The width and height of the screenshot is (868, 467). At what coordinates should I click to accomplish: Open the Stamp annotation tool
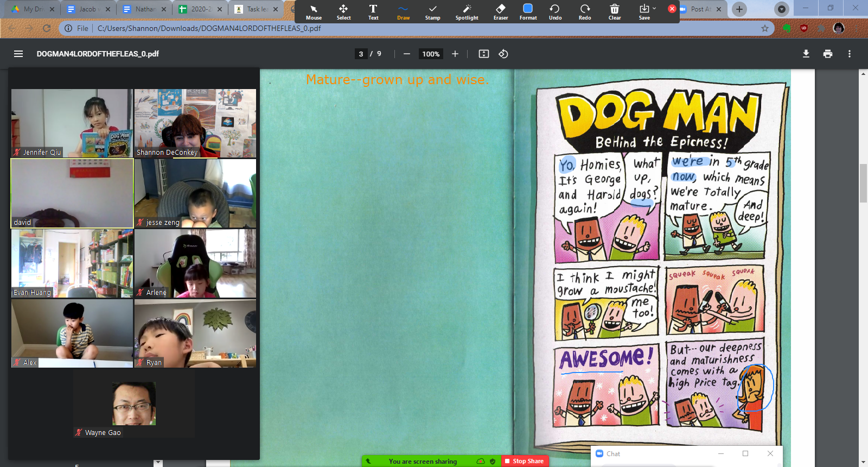432,11
